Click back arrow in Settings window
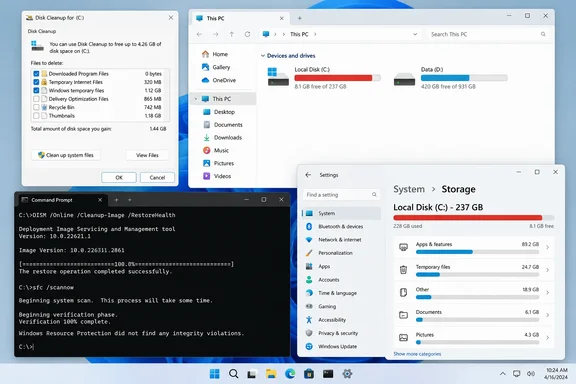The image size is (576, 384). click(x=308, y=175)
